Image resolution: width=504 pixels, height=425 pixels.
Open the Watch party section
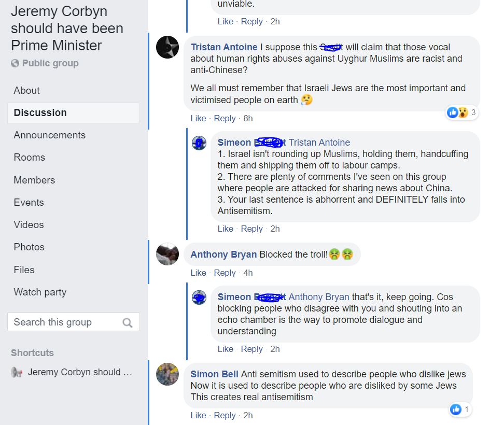pyautogui.click(x=40, y=292)
